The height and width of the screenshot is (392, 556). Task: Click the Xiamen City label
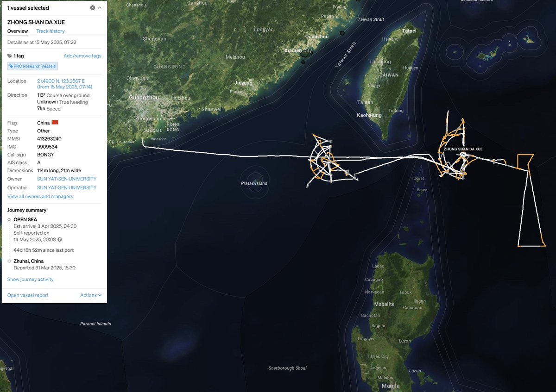(299, 50)
